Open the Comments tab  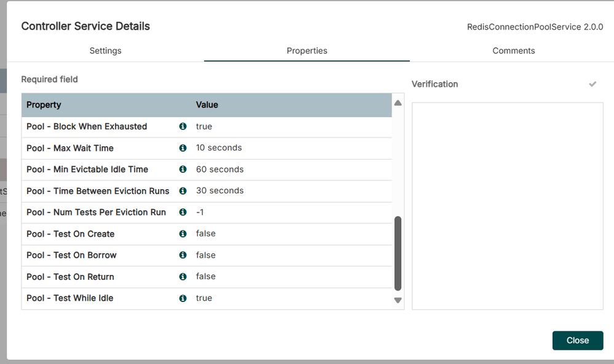click(x=513, y=51)
